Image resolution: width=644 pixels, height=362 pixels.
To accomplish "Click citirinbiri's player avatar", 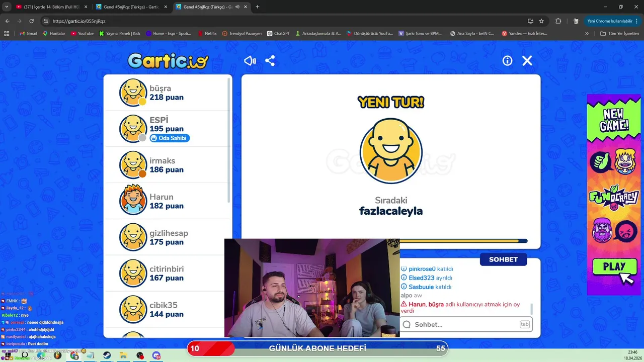I will coord(133,273).
